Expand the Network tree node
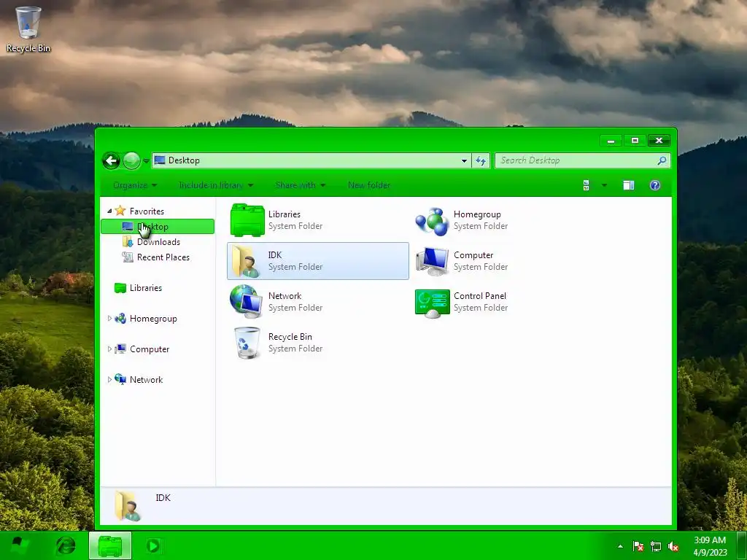 pos(109,379)
